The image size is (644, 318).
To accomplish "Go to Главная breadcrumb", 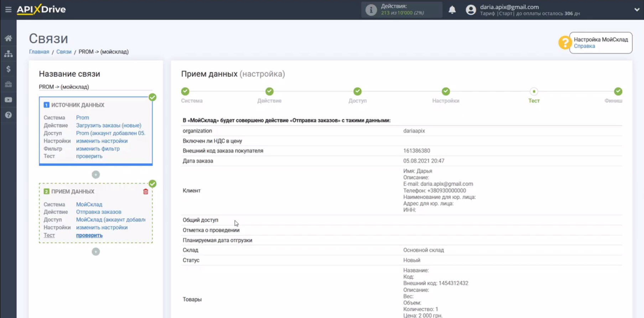I will pos(39,52).
